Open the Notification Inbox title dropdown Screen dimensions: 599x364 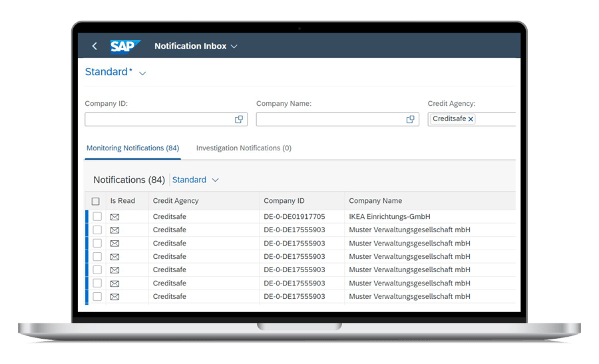tap(234, 46)
